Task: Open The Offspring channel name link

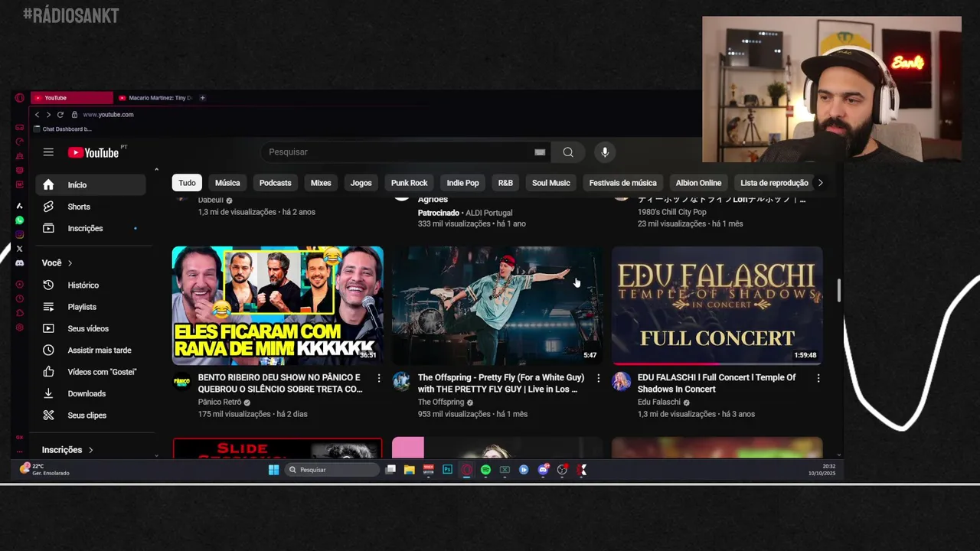Action: [x=441, y=402]
